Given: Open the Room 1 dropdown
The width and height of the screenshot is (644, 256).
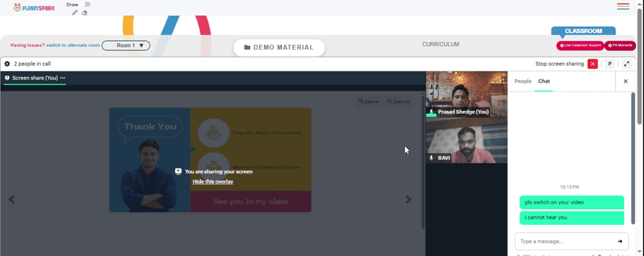Looking at the screenshot, I should [x=126, y=45].
